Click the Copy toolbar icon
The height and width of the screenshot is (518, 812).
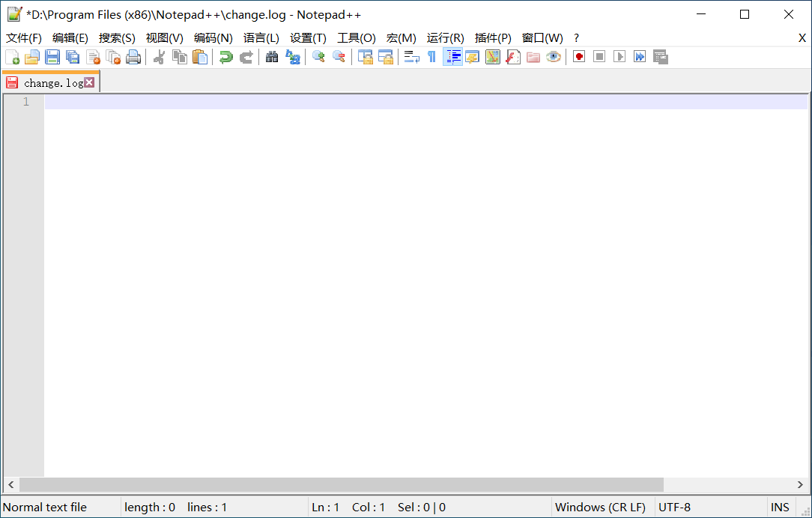tap(180, 57)
